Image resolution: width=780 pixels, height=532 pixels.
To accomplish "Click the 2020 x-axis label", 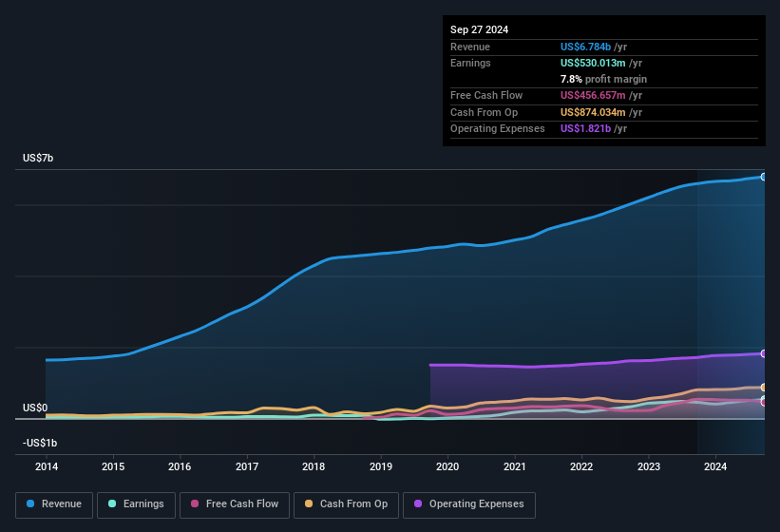I will click(x=447, y=466).
